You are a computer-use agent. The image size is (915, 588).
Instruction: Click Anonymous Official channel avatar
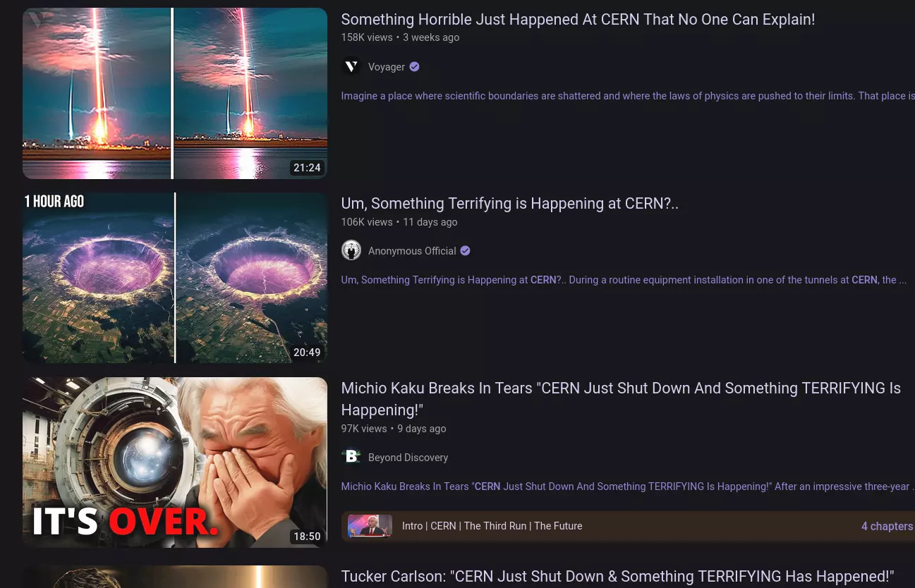click(351, 250)
